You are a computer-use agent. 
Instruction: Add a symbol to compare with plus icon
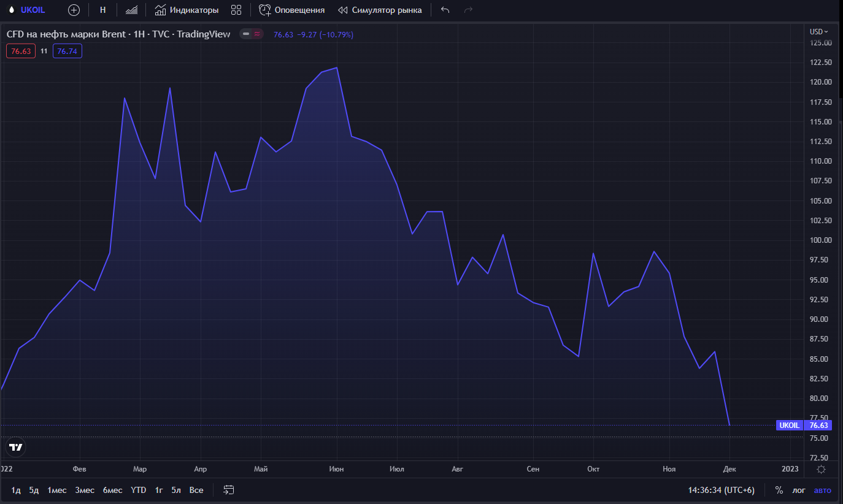[74, 10]
